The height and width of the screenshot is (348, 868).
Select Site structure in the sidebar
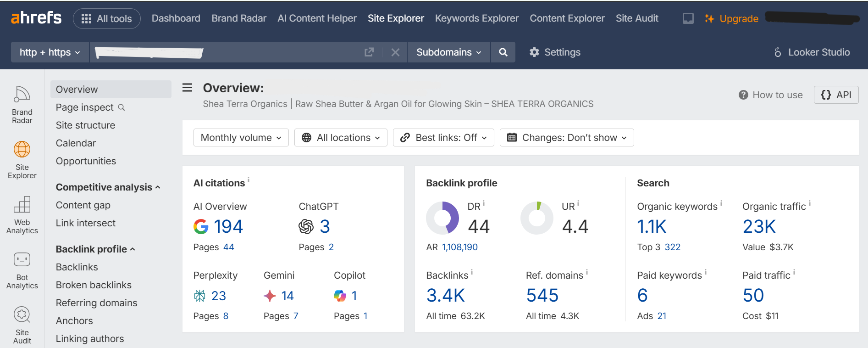tap(85, 125)
